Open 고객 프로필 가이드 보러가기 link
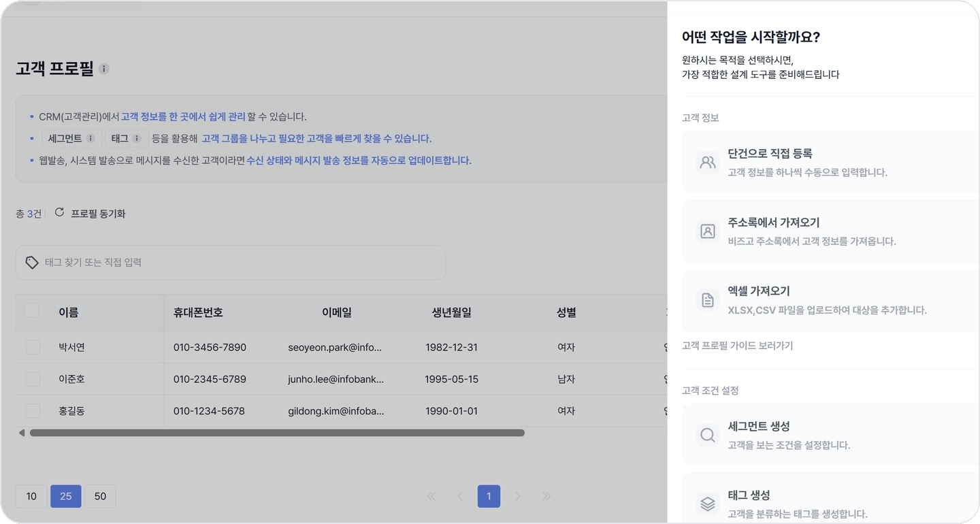The image size is (980, 524). point(737,346)
